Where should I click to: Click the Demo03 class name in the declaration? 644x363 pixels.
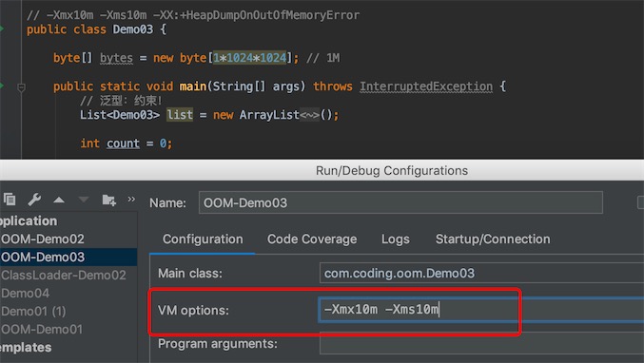(x=132, y=29)
